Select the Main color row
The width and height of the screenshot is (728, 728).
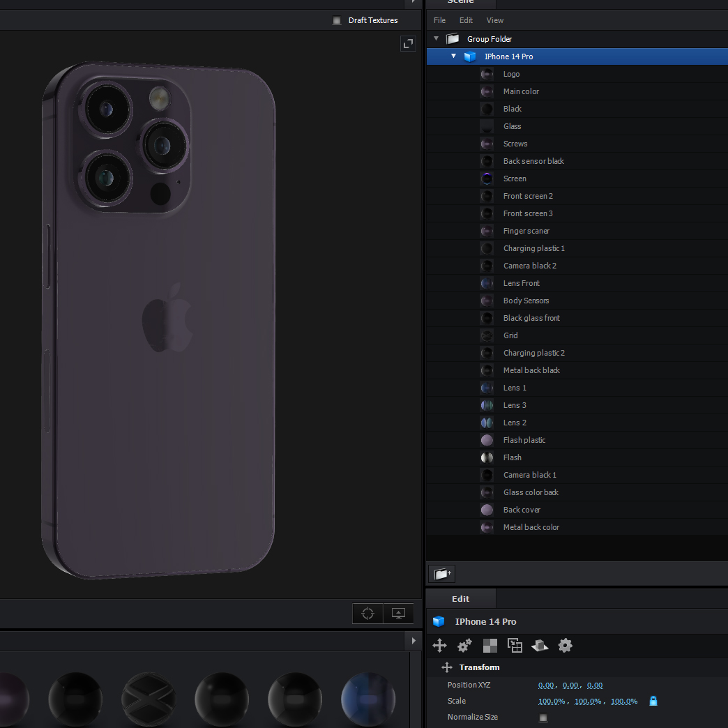pyautogui.click(x=577, y=91)
